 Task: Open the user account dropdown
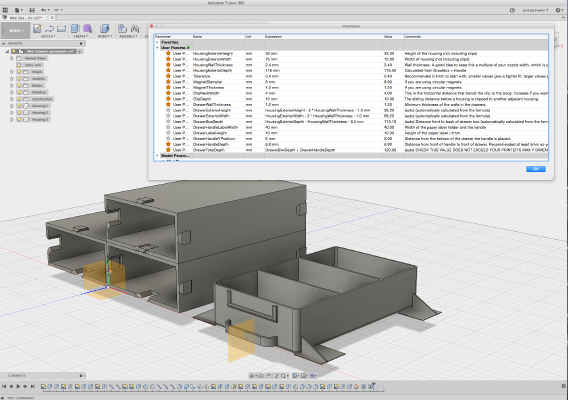535,10
